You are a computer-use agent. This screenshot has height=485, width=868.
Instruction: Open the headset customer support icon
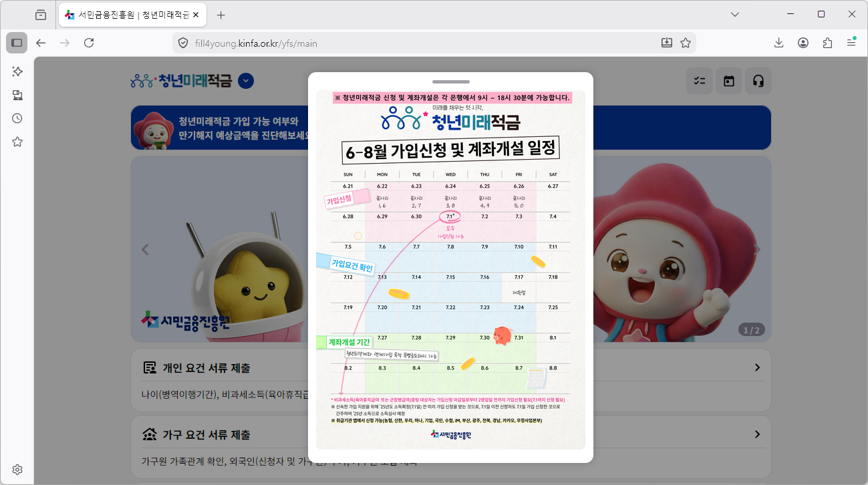pyautogui.click(x=758, y=81)
